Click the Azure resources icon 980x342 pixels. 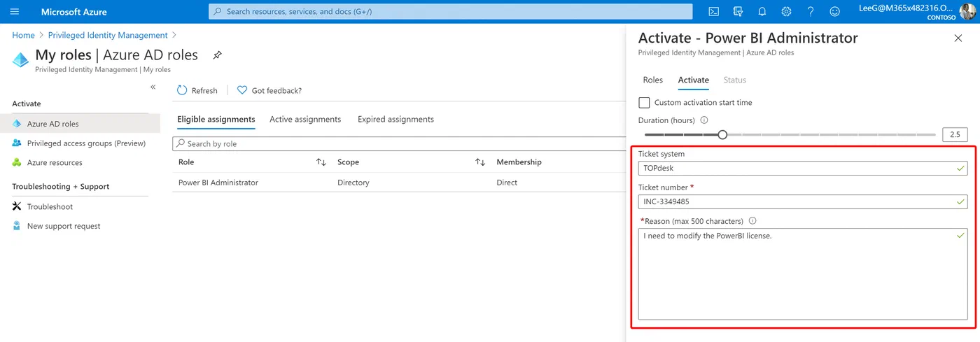click(17, 162)
